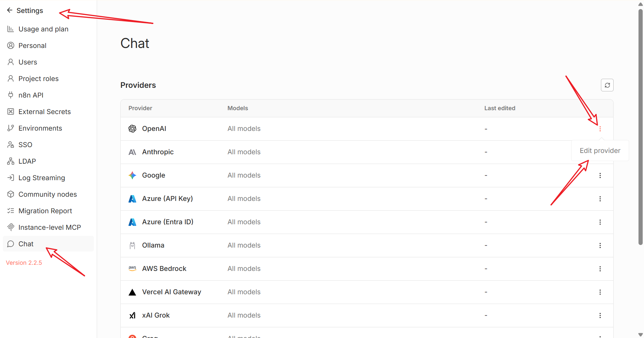Click the AWS Bedrock logo
The width and height of the screenshot is (644, 338).
(132, 269)
